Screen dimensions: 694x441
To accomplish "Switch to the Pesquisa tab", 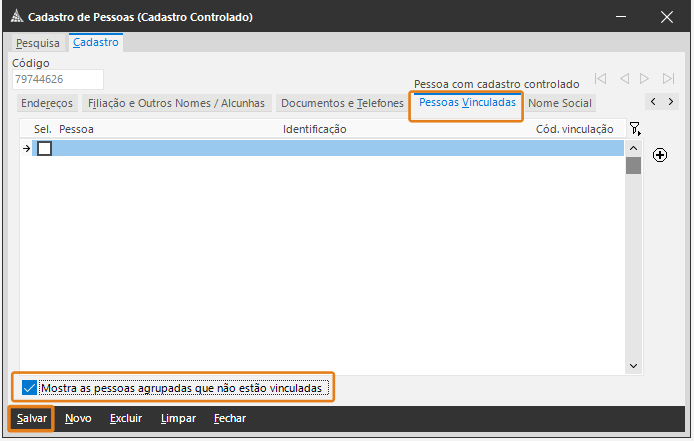I will (38, 43).
